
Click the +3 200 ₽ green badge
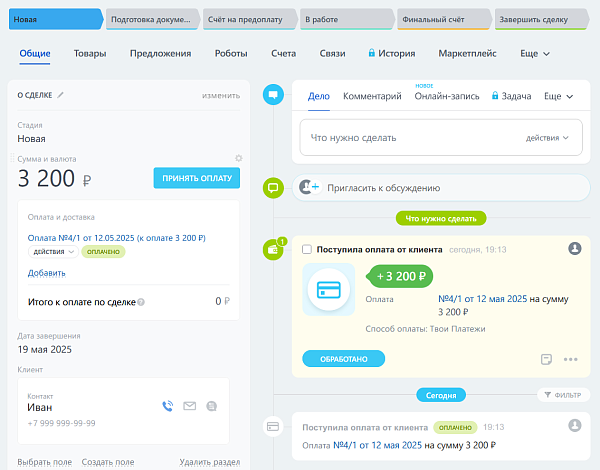pos(400,276)
